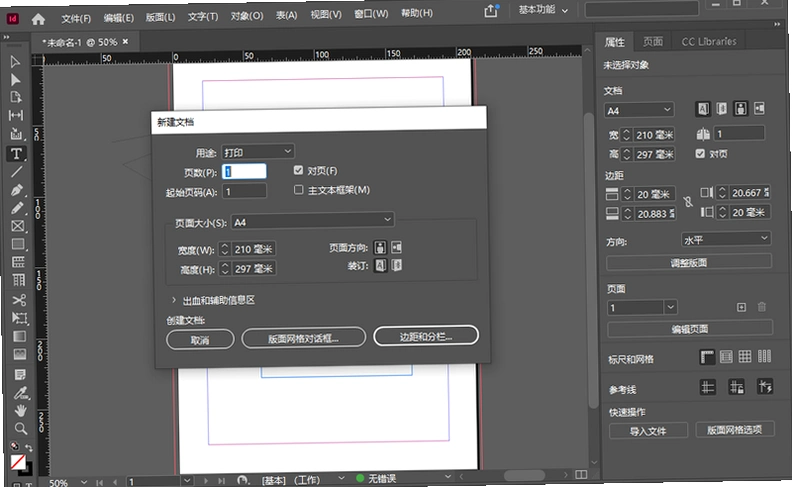Open page number dropdown in Properties panel
The width and height of the screenshot is (792, 487).
pyautogui.click(x=670, y=307)
